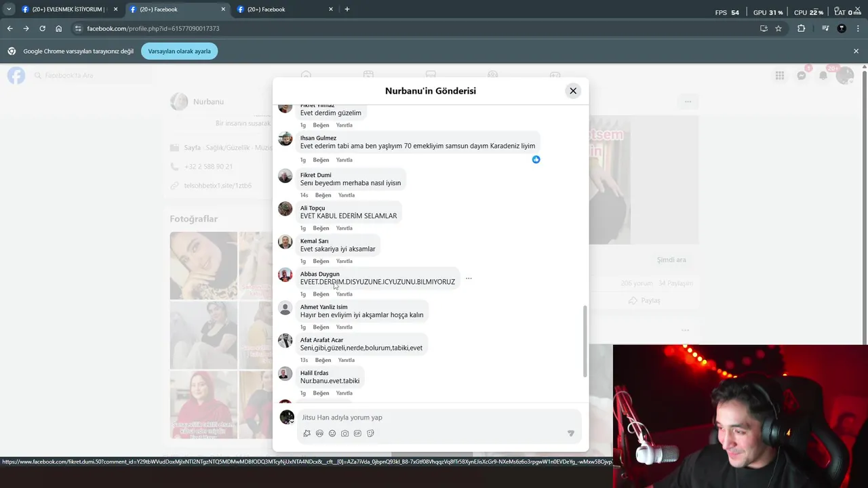Click the post dialog's vertical scrollbar
Viewport: 868px width, 488px height.
[585, 342]
